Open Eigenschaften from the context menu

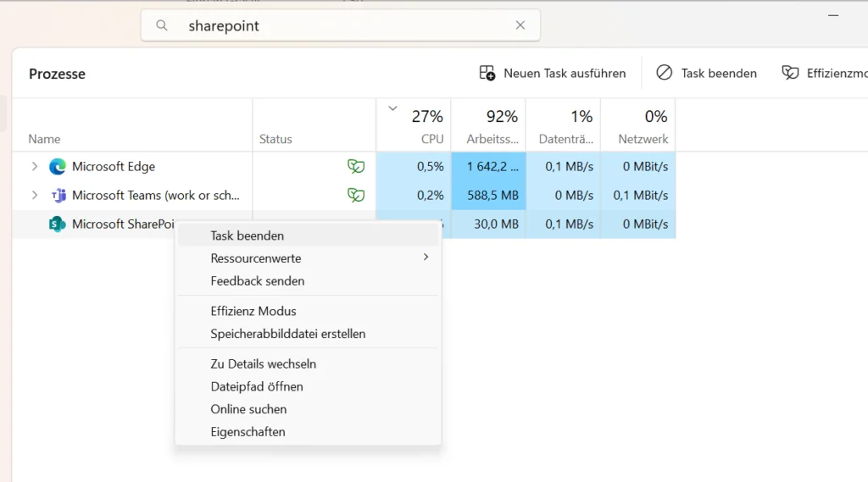[248, 432]
